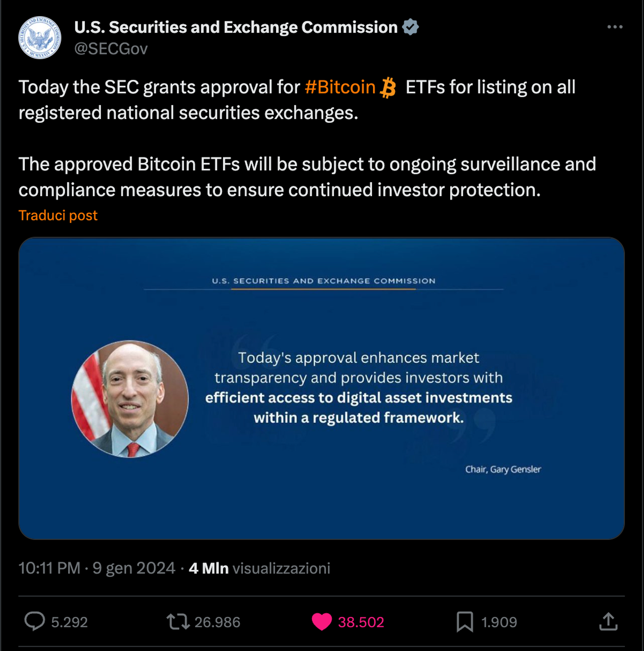
Task: Toggle the pink heart like button
Action: tap(321, 622)
